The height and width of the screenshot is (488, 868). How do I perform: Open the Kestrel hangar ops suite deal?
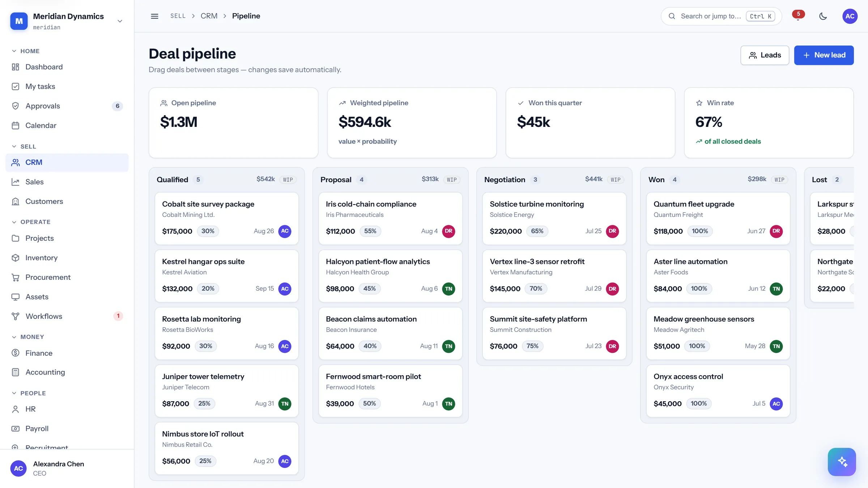(226, 276)
